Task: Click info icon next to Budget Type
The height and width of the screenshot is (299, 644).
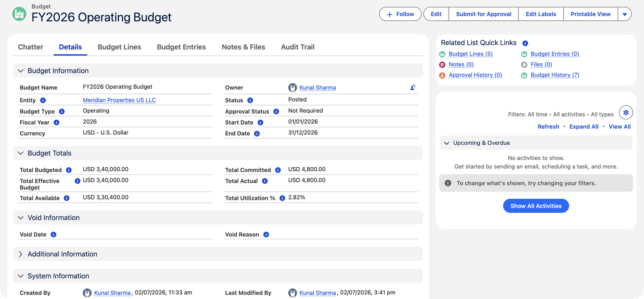Action: click(x=62, y=112)
